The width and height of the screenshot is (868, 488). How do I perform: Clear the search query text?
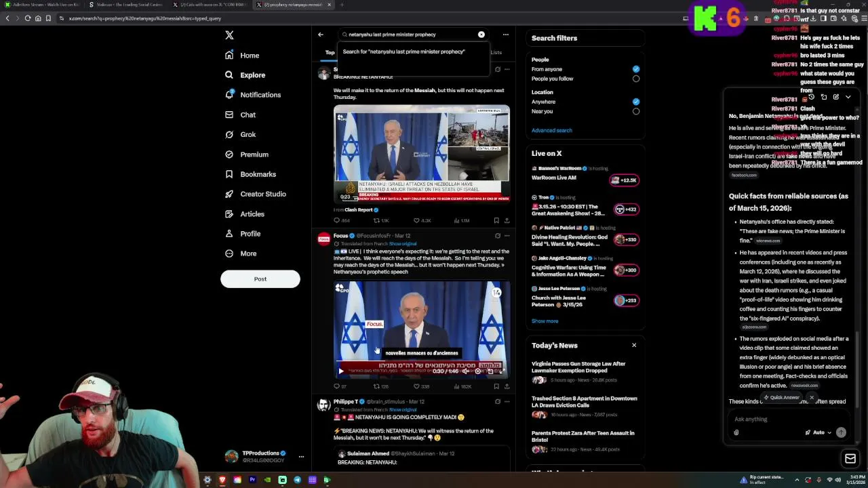coord(481,35)
